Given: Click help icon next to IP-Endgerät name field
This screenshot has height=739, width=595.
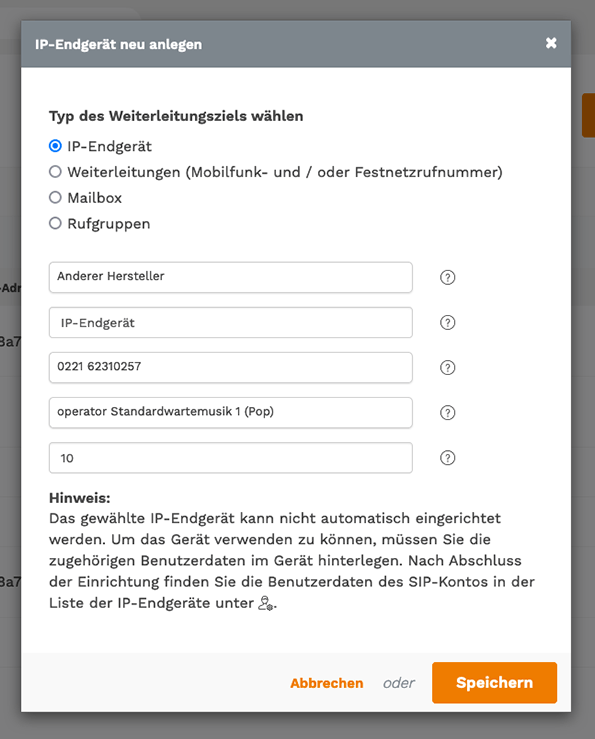Looking at the screenshot, I should 447,323.
